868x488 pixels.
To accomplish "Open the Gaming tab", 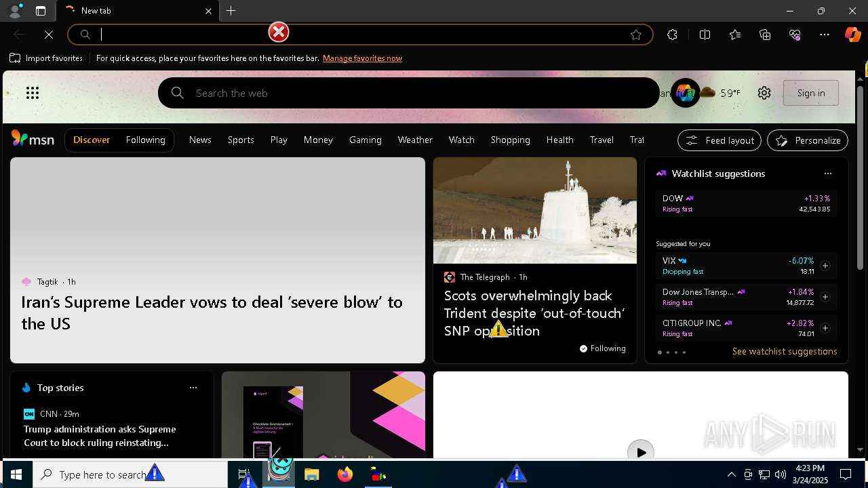I will 366,140.
